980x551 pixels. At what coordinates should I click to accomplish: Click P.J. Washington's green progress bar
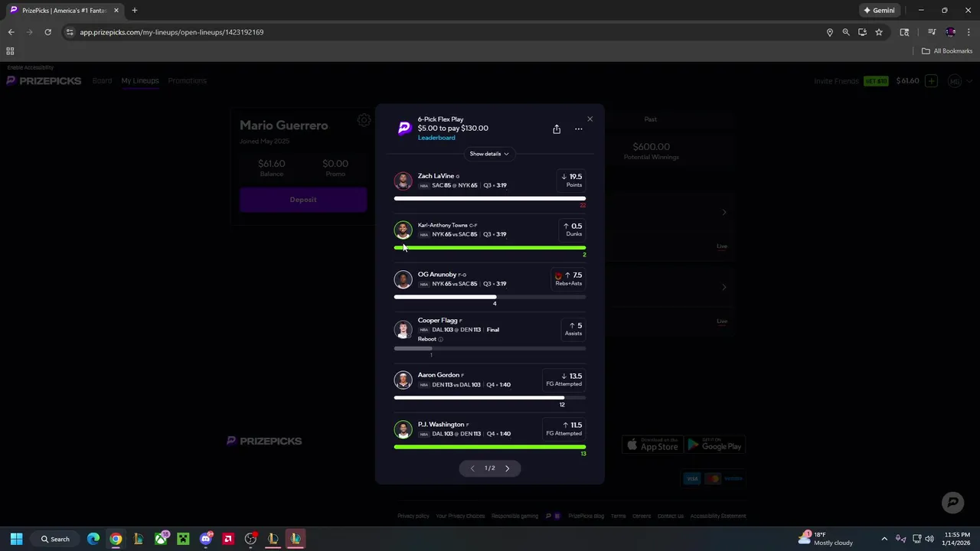[490, 447]
